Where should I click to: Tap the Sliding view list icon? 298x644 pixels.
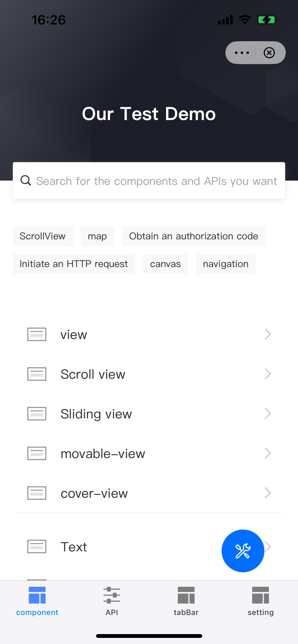37,414
